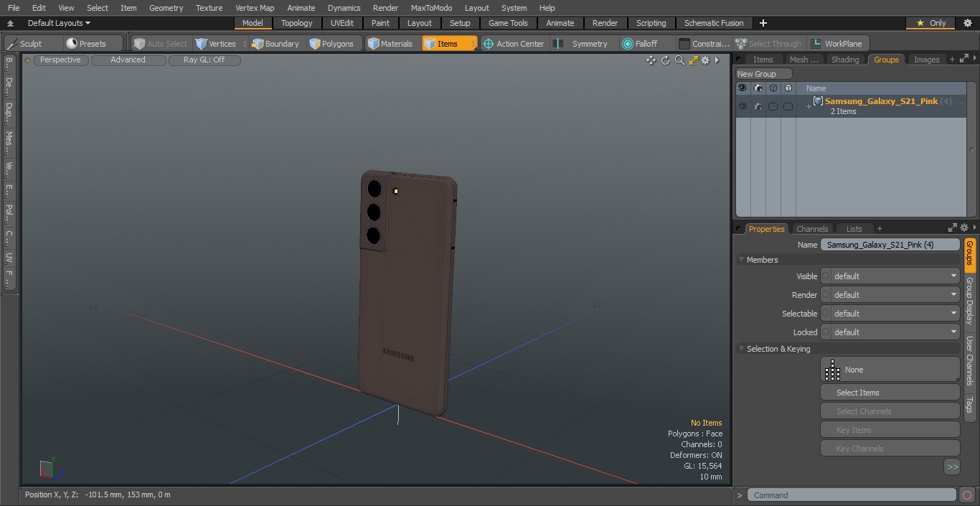This screenshot has width=980, height=506.
Task: Click the New Group button
Action: point(764,74)
